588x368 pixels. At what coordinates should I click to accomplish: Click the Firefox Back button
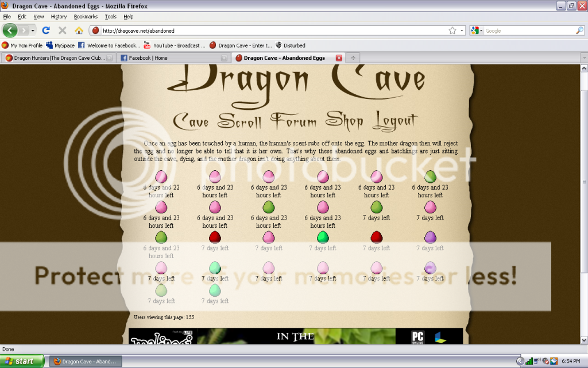click(x=10, y=30)
